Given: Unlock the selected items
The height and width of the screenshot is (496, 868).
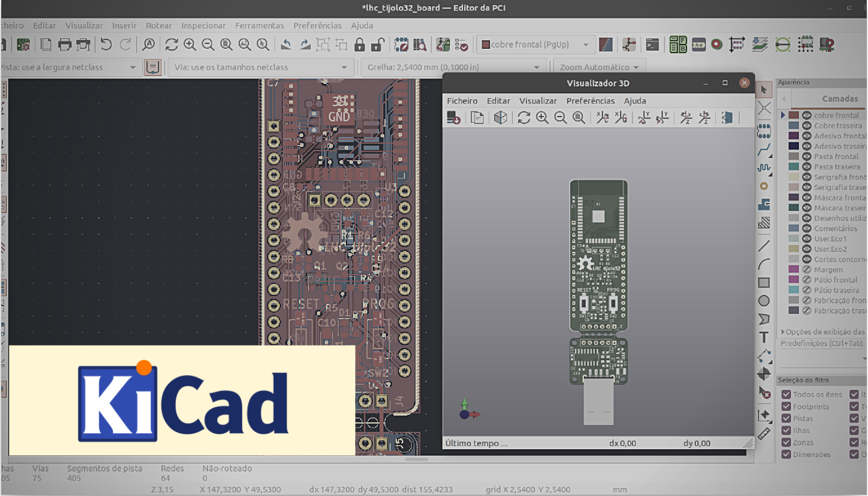Looking at the screenshot, I should pos(378,44).
